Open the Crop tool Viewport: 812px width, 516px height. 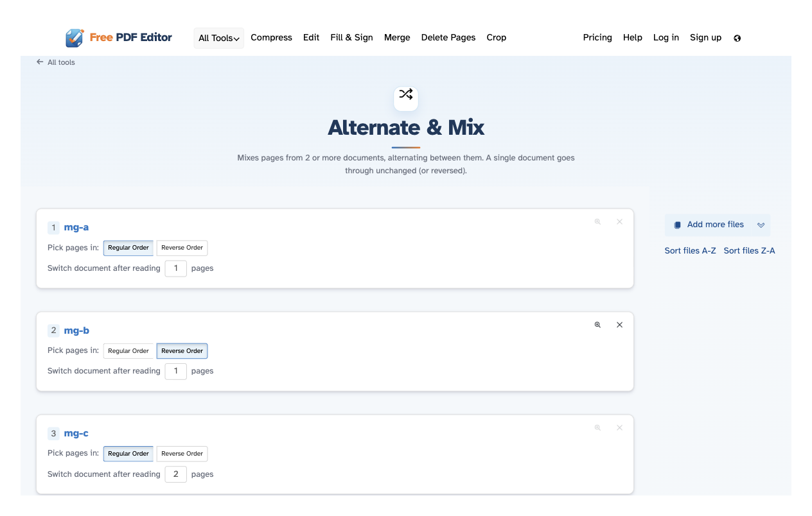(496, 38)
